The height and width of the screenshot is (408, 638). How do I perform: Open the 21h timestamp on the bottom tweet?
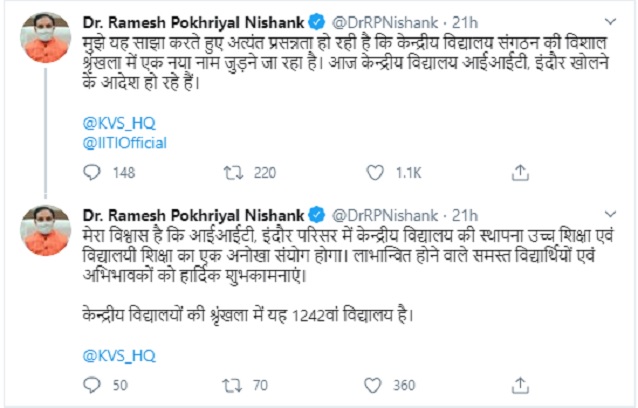pyautogui.click(x=465, y=213)
